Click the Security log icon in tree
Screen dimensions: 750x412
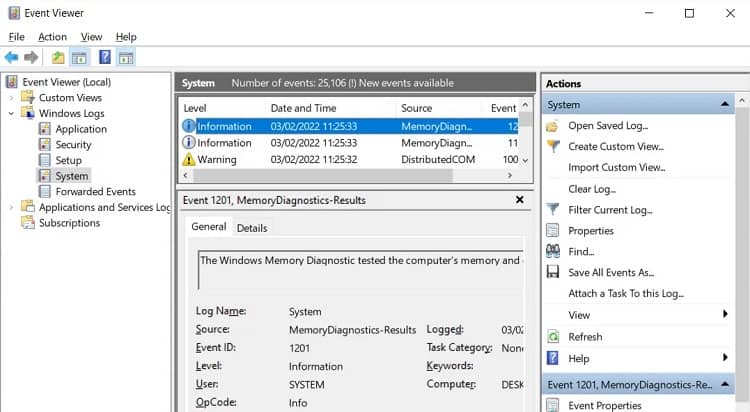pos(44,145)
